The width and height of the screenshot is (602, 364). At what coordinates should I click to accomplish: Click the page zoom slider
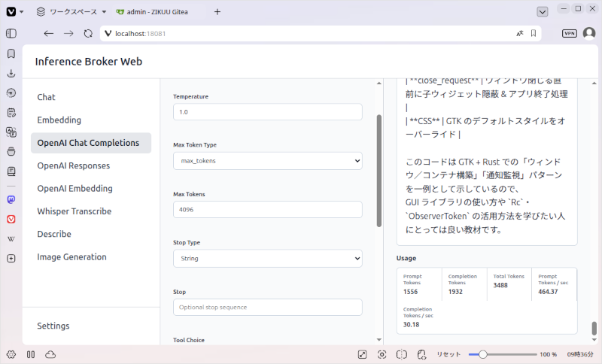(503, 354)
